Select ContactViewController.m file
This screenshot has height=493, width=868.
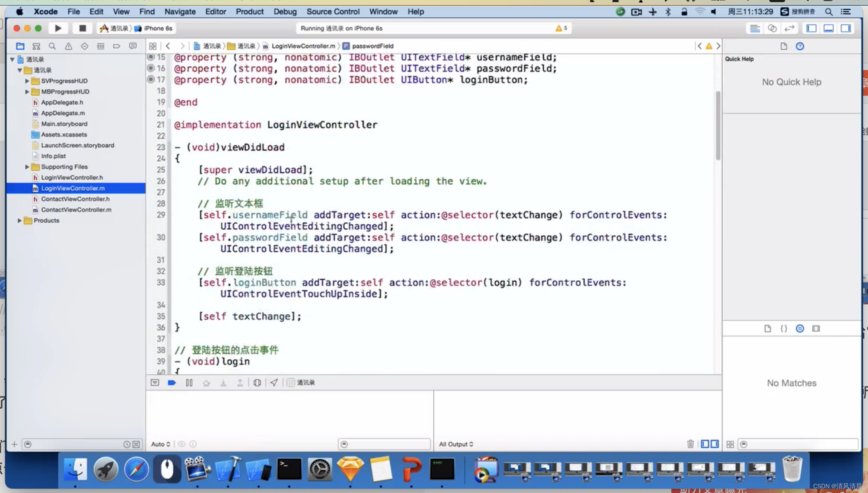coord(76,210)
